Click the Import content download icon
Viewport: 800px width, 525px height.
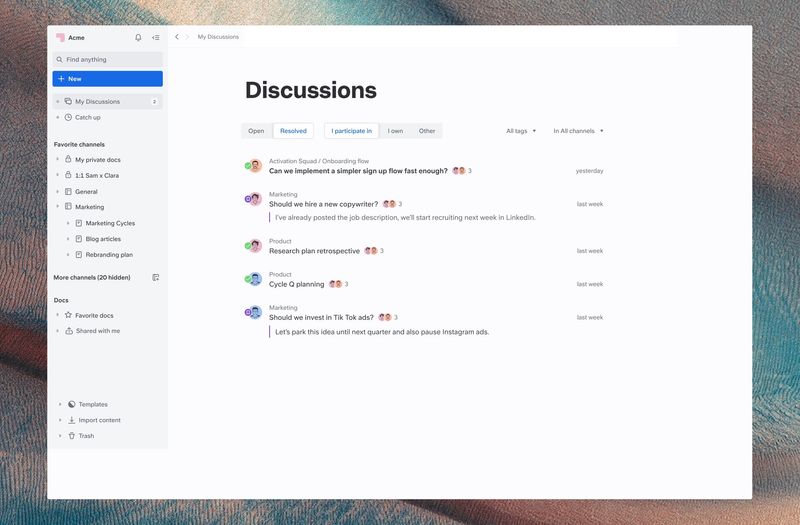click(72, 420)
